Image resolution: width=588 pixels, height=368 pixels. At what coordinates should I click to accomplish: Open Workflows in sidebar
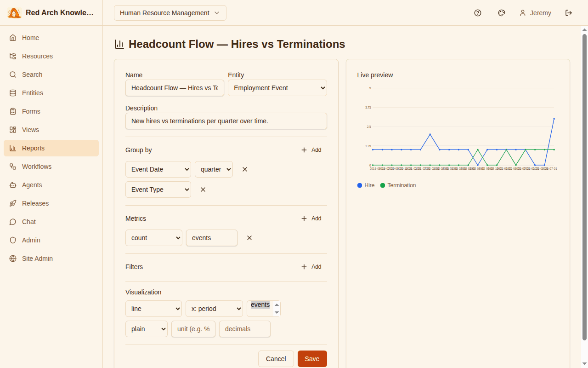coord(51,167)
